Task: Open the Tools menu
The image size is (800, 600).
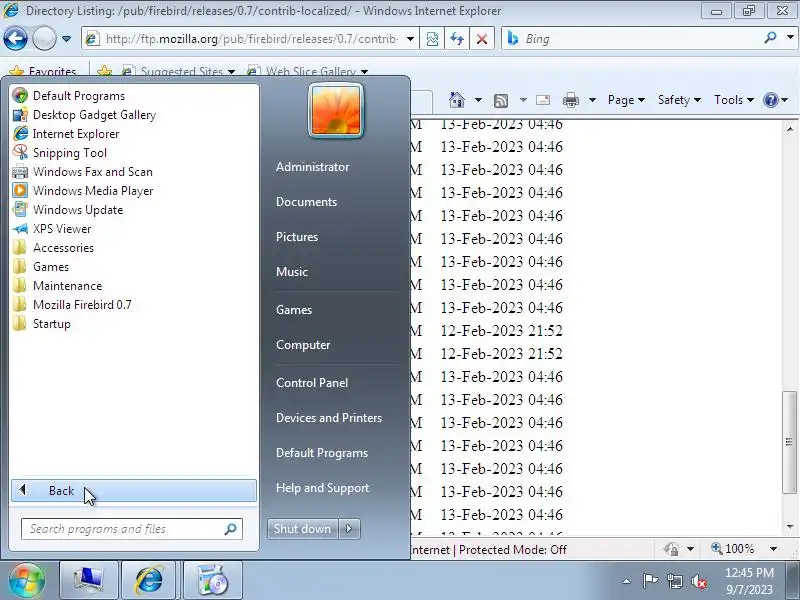Action: pos(734,100)
